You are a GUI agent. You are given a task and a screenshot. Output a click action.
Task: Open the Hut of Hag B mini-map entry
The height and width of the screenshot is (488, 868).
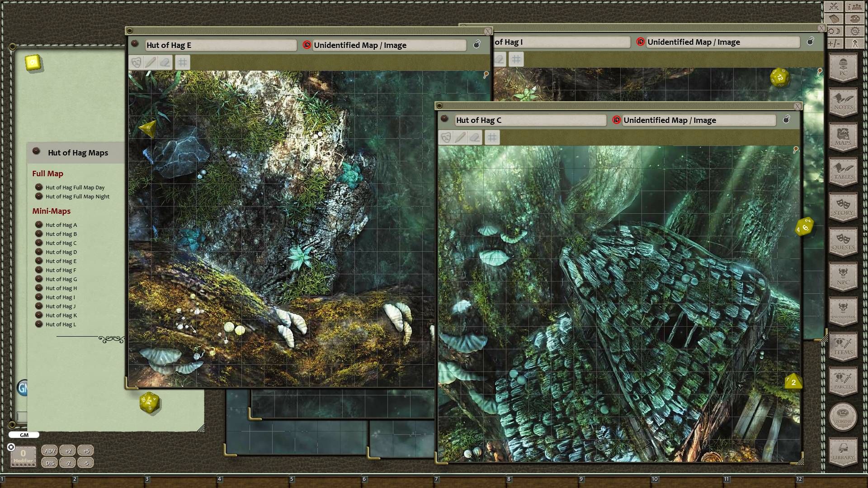point(61,234)
